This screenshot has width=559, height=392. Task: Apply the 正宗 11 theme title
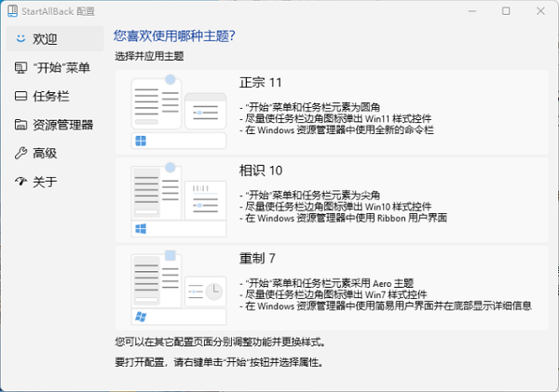(x=261, y=83)
